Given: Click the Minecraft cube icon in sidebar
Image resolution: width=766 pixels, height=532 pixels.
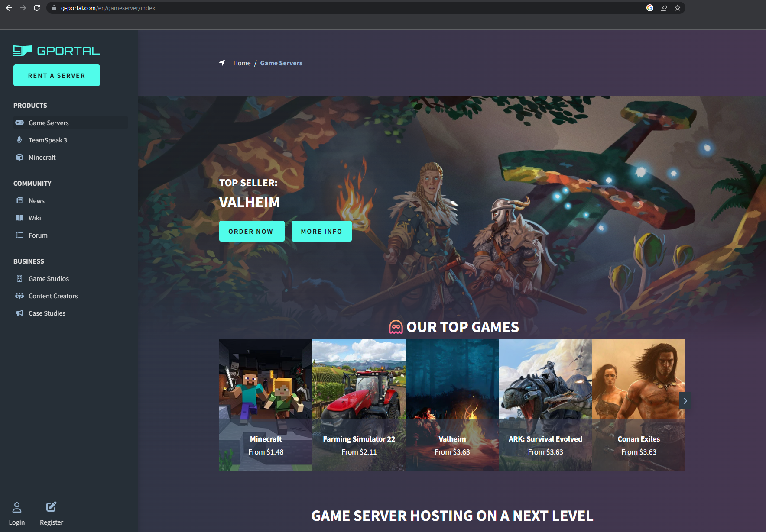Looking at the screenshot, I should [x=19, y=157].
